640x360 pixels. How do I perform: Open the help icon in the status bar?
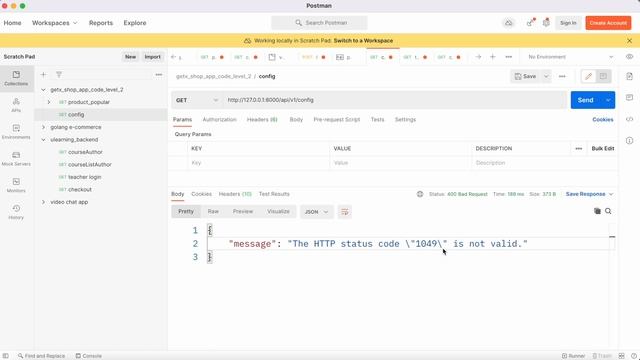[634, 356]
